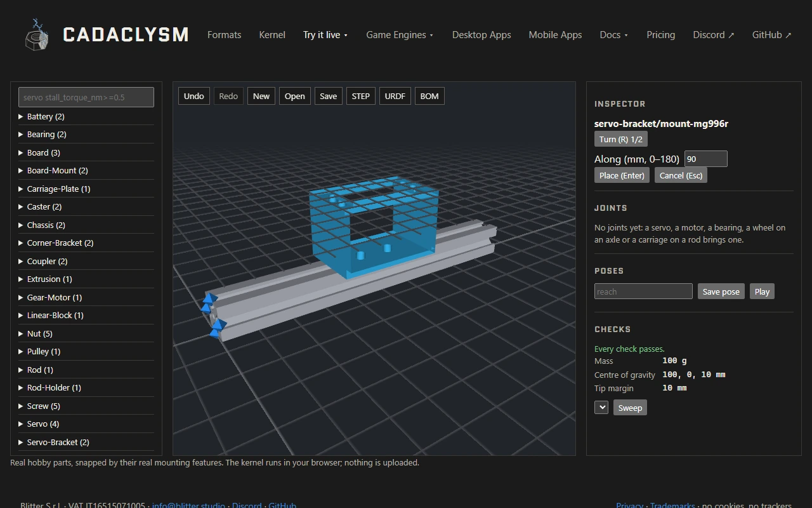Image resolution: width=812 pixels, height=508 pixels.
Task: Expand the Extrusion (1) parts group
Action: click(86, 279)
